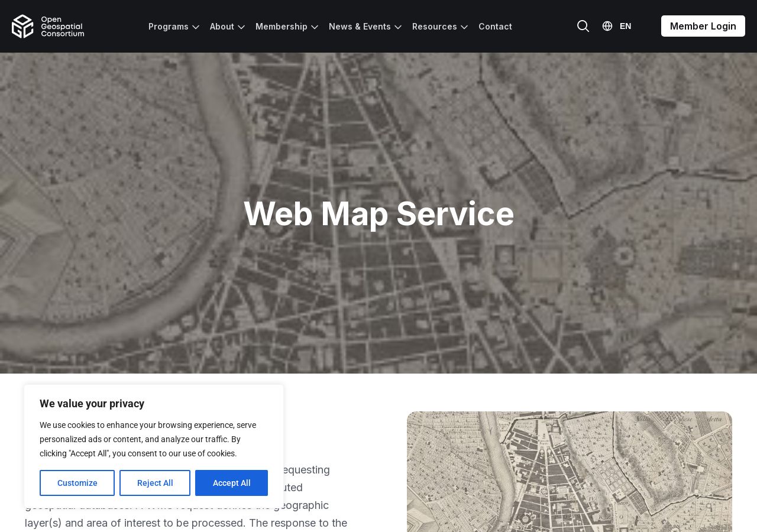Open the News & Events chevron
This screenshot has width=757, height=532.
click(398, 27)
